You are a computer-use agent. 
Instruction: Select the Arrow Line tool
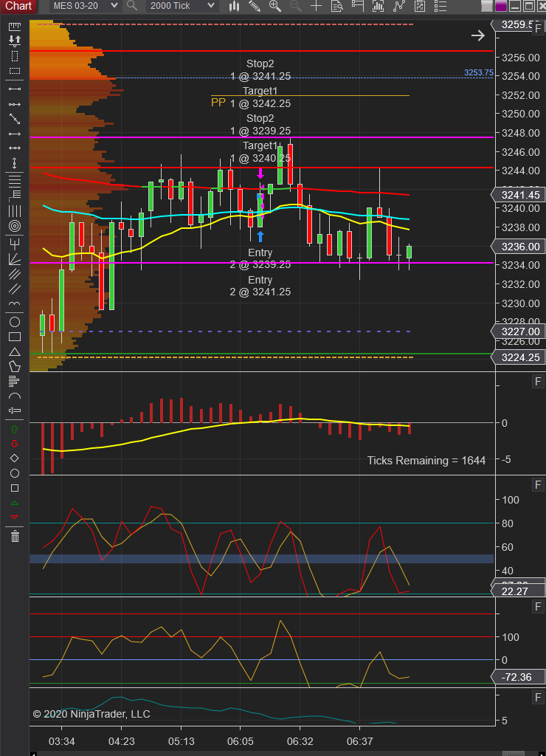click(x=15, y=134)
